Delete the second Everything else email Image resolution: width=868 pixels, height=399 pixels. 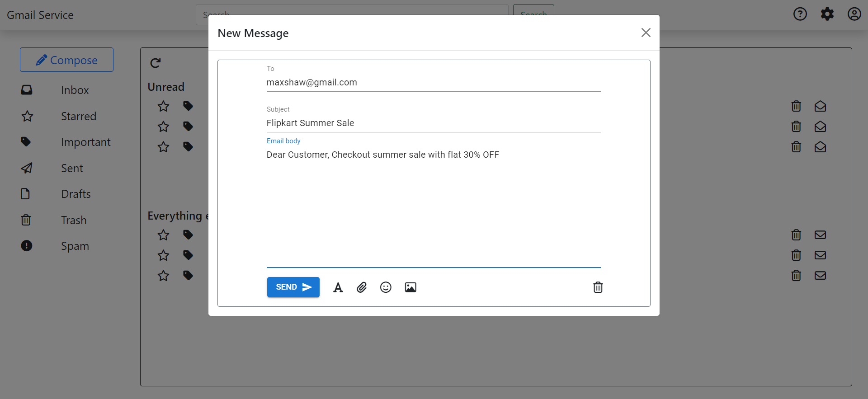[796, 255]
